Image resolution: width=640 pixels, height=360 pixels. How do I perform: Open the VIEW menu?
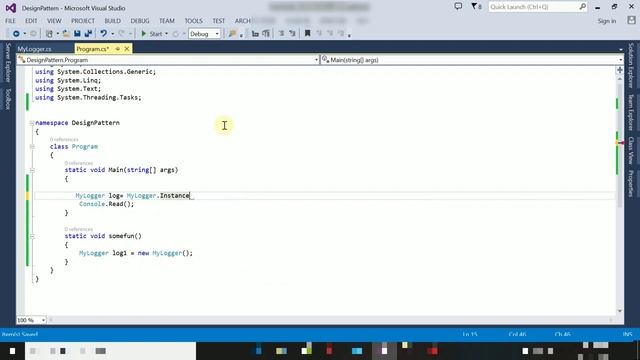pos(54,21)
